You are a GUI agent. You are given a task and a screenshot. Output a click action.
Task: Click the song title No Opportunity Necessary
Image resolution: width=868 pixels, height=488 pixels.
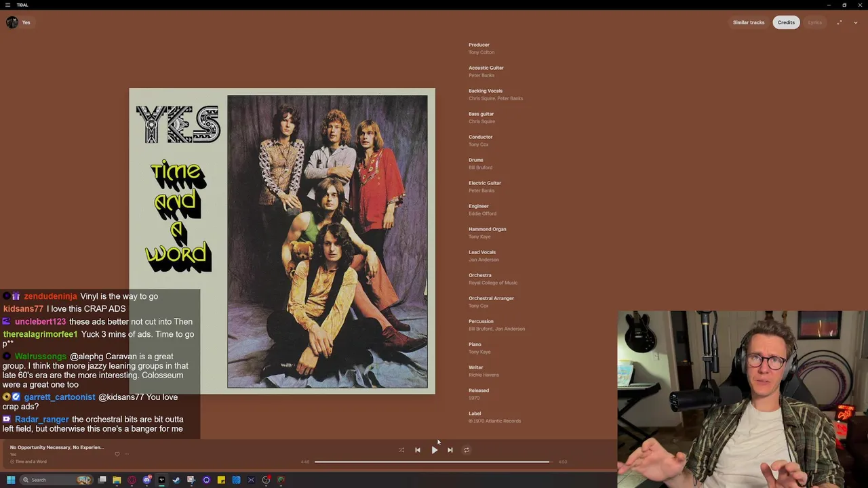(x=57, y=447)
